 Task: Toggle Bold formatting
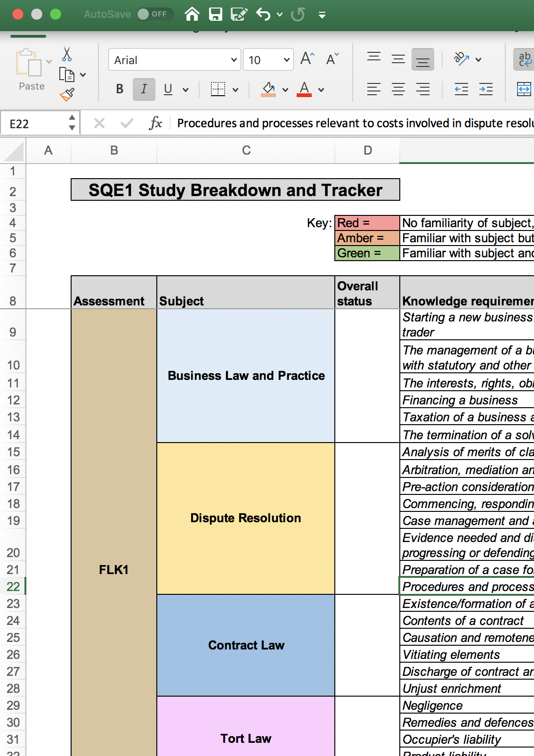[120, 89]
